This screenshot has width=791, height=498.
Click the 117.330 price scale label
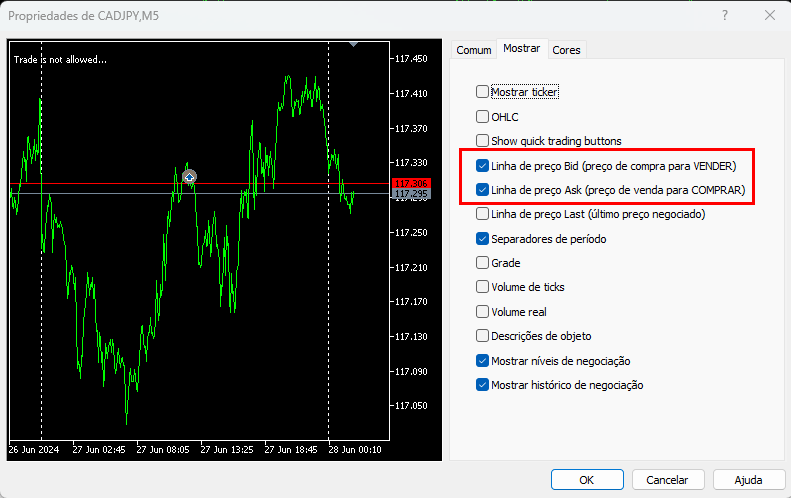(x=411, y=162)
